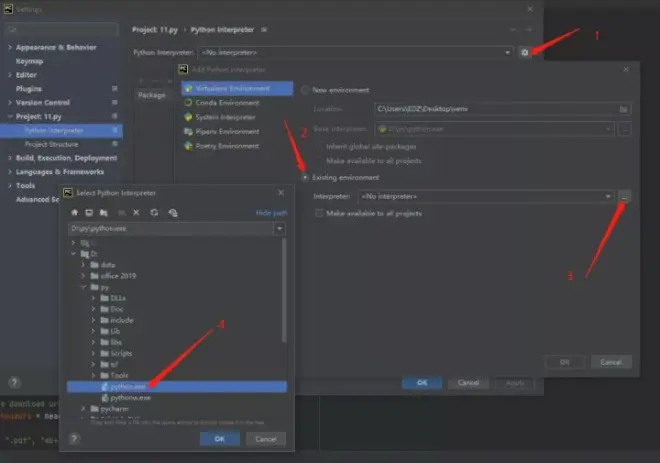
Task: Click reset icon next to Python Interpreter breadcrumb
Action: click(x=264, y=29)
